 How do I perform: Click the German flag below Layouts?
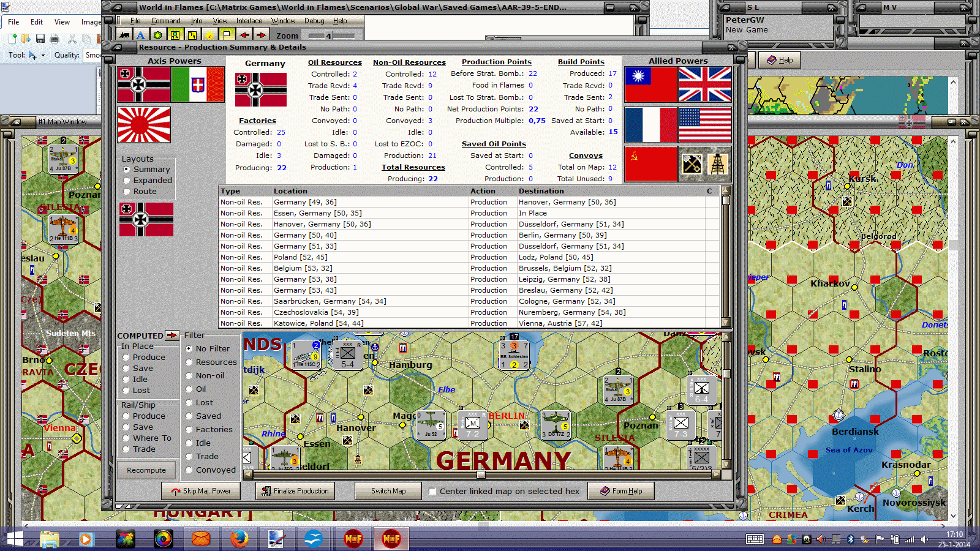(x=146, y=219)
